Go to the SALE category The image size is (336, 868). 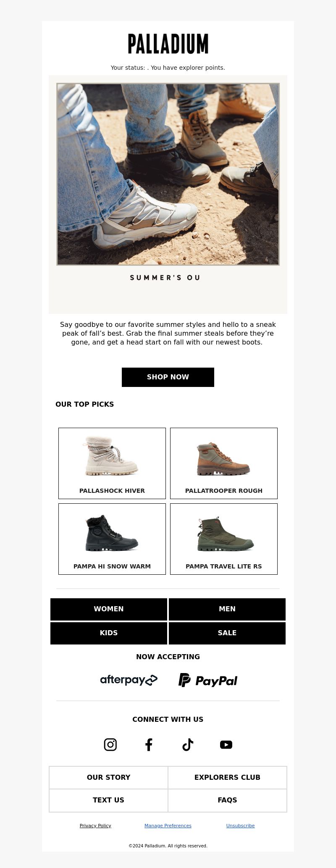(227, 633)
